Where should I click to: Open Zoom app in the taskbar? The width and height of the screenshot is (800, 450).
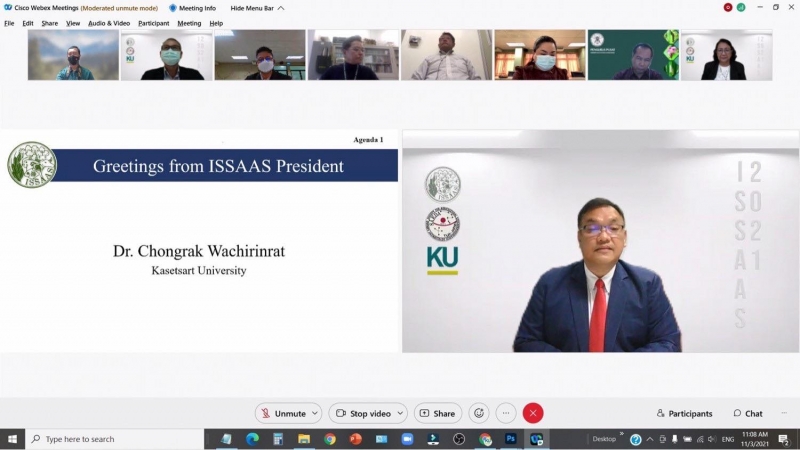click(x=407, y=439)
